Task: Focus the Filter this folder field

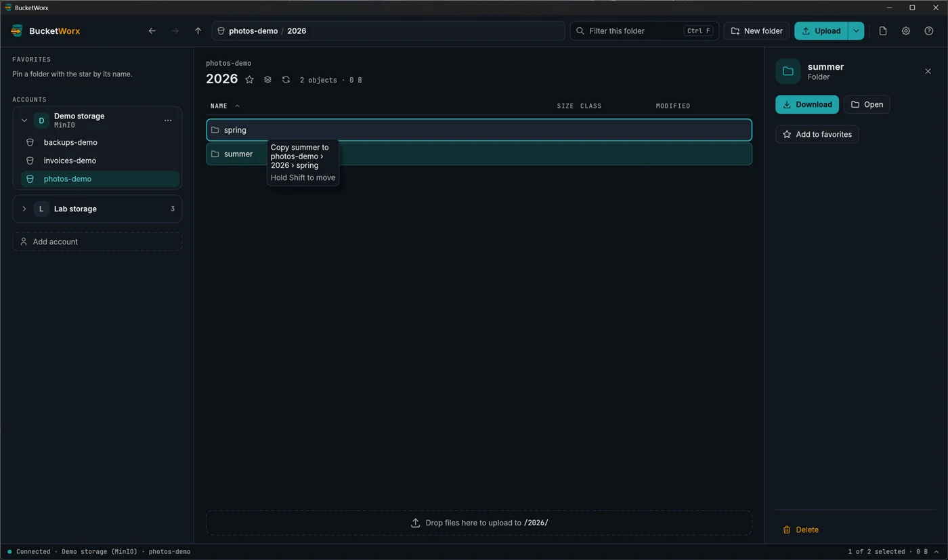Action: pos(644,31)
